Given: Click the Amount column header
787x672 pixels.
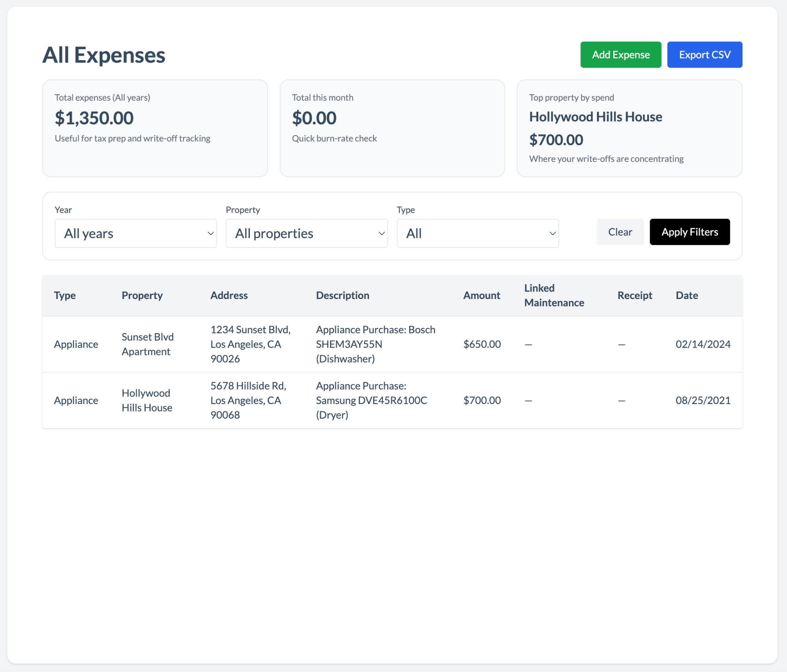Looking at the screenshot, I should coord(482,295).
